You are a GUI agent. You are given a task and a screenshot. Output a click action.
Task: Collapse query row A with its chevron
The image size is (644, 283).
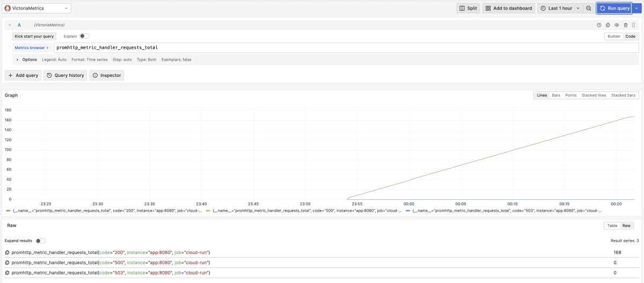pyautogui.click(x=10, y=25)
